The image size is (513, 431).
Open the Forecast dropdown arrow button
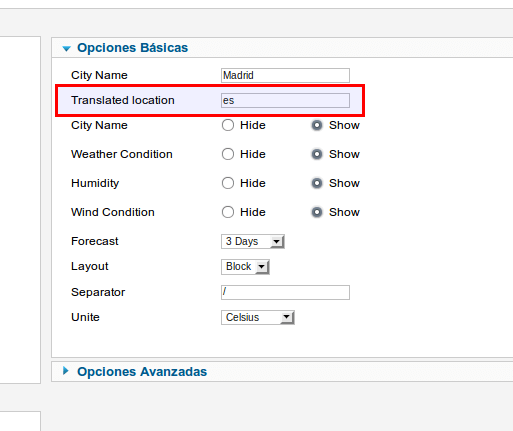coord(277,241)
